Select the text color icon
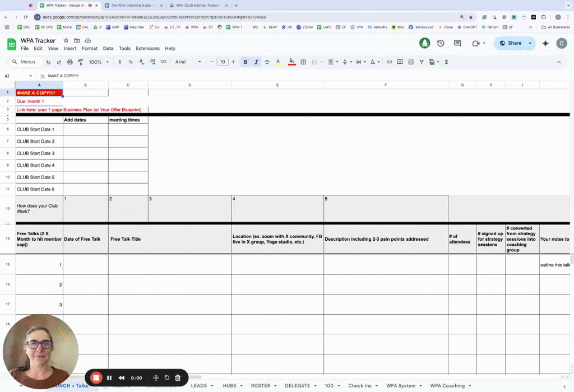This screenshot has width=574, height=392. click(x=278, y=62)
